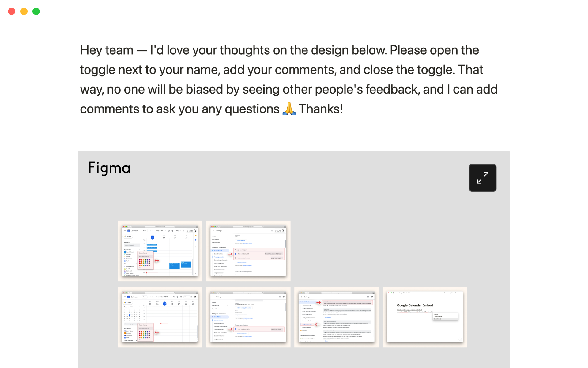Toggle 'Make available to public' in top Settings frame
588x368 pixels.
(236, 254)
